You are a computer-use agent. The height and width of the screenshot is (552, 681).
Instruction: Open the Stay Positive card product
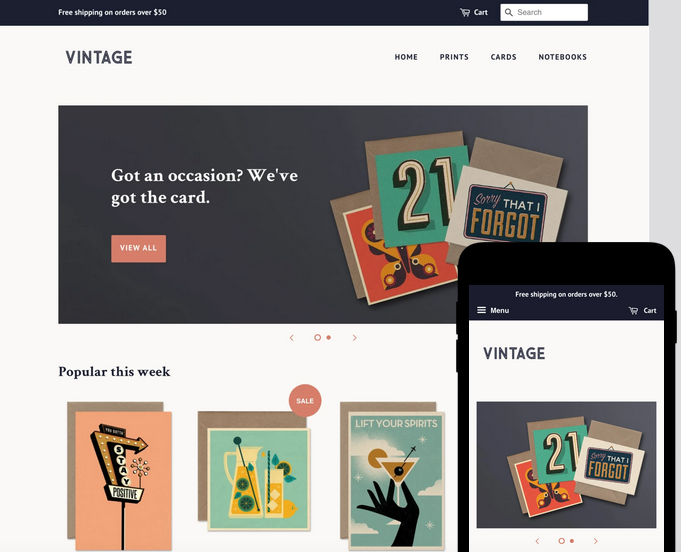119,476
